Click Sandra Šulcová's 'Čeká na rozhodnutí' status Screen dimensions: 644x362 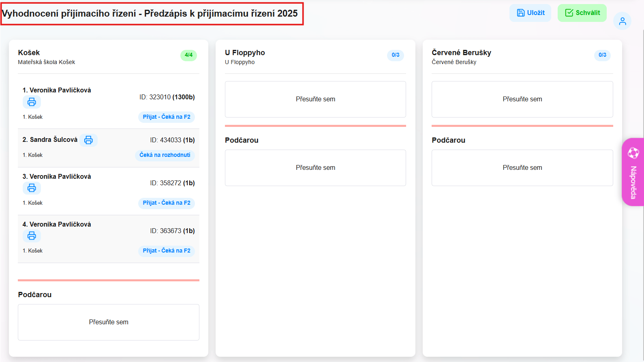coord(165,155)
